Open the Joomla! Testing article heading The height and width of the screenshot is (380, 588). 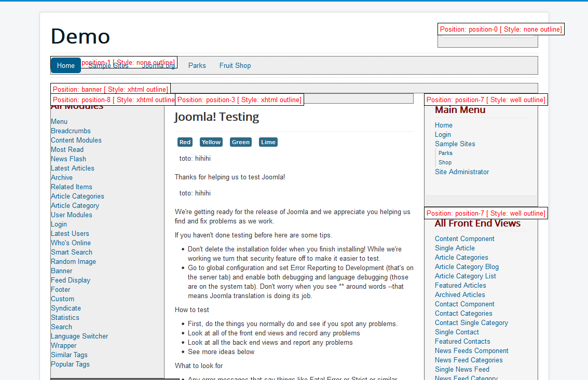pyautogui.click(x=217, y=117)
